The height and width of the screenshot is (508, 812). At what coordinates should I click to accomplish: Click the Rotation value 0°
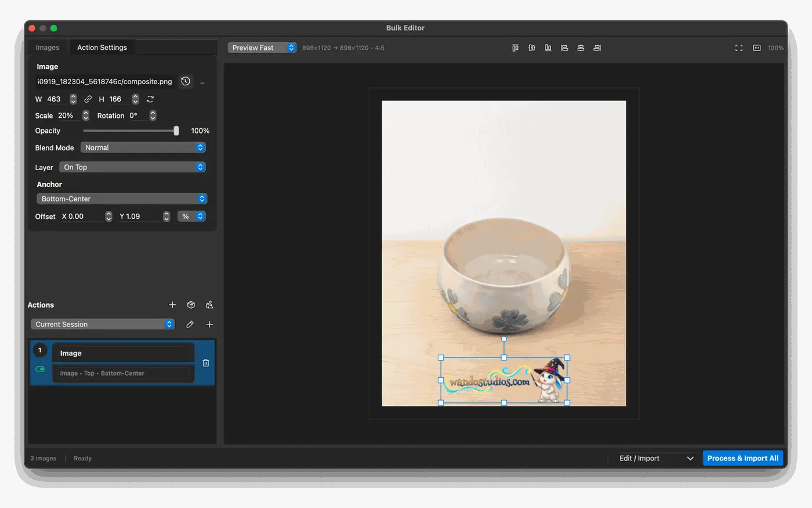133,116
